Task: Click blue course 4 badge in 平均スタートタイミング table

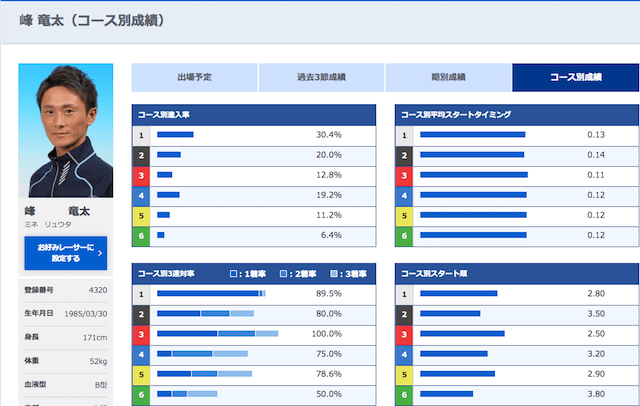Action: pyautogui.click(x=404, y=195)
